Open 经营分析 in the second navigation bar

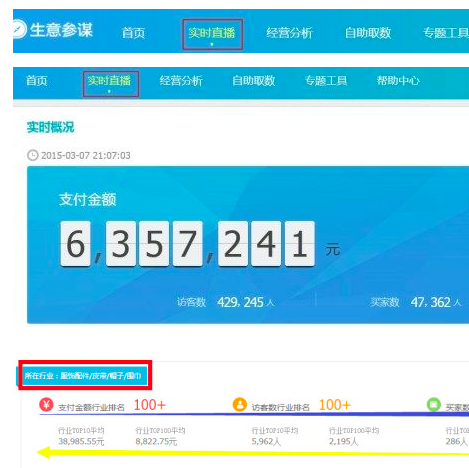tap(181, 81)
